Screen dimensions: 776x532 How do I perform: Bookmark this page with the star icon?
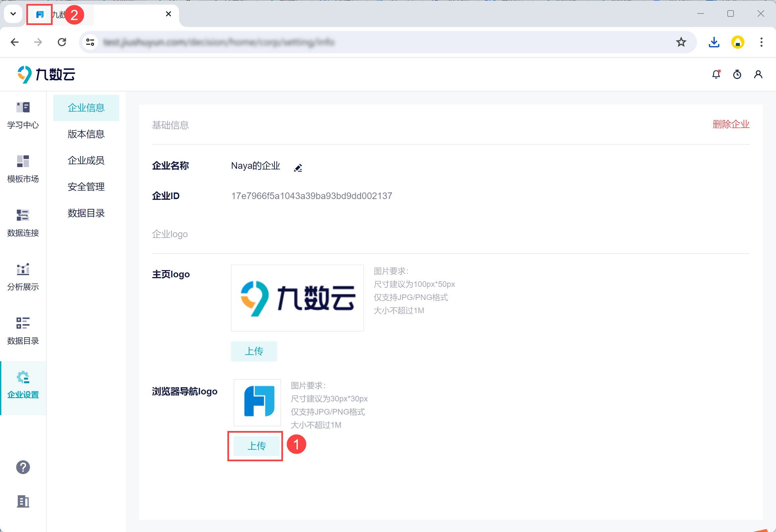pyautogui.click(x=681, y=42)
